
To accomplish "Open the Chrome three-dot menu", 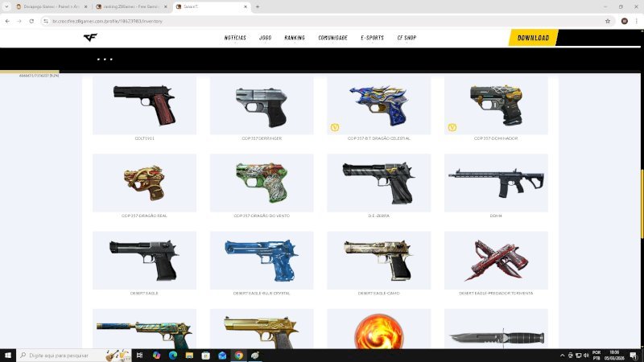I will 636,21.
